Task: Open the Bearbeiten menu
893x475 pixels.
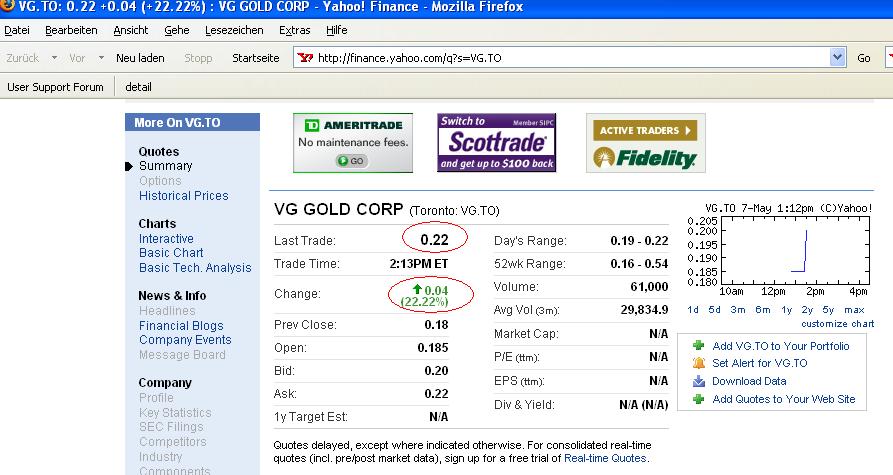Action: [x=71, y=30]
